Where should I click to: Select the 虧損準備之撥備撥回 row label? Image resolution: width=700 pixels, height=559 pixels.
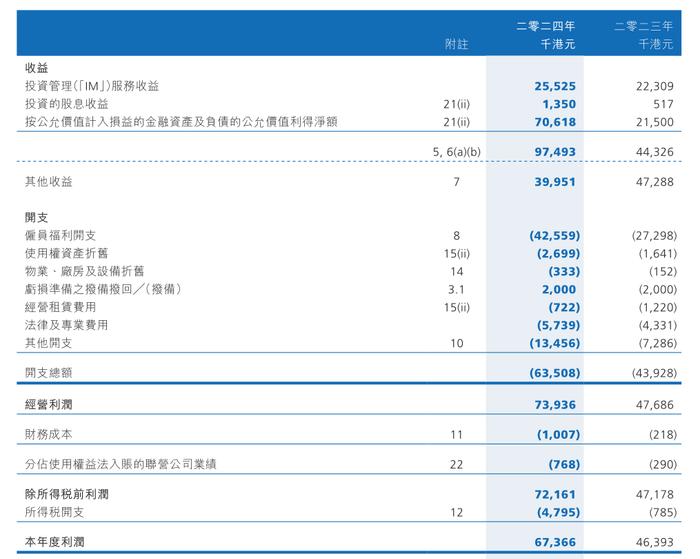103,289
